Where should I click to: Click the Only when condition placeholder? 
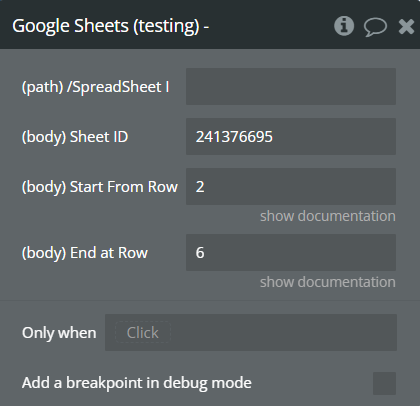pyautogui.click(x=143, y=332)
